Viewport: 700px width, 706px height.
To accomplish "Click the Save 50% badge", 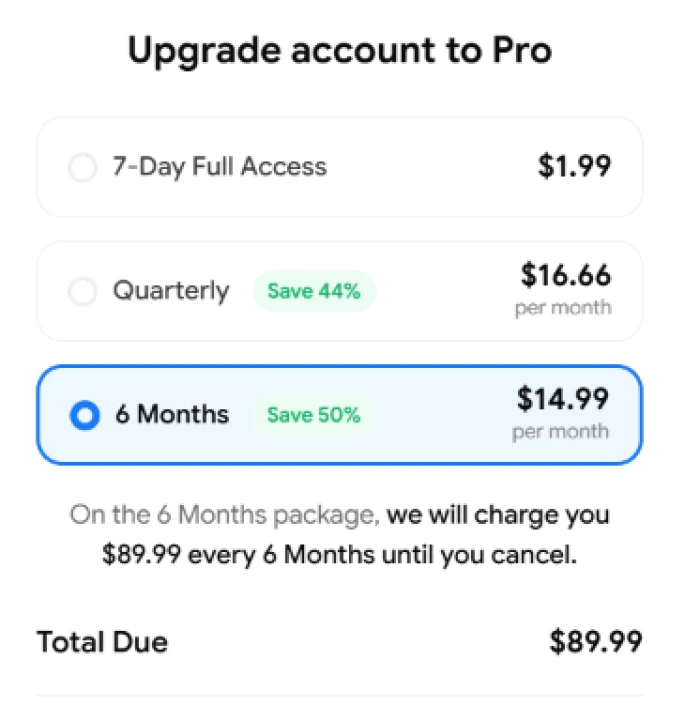I will click(x=314, y=415).
